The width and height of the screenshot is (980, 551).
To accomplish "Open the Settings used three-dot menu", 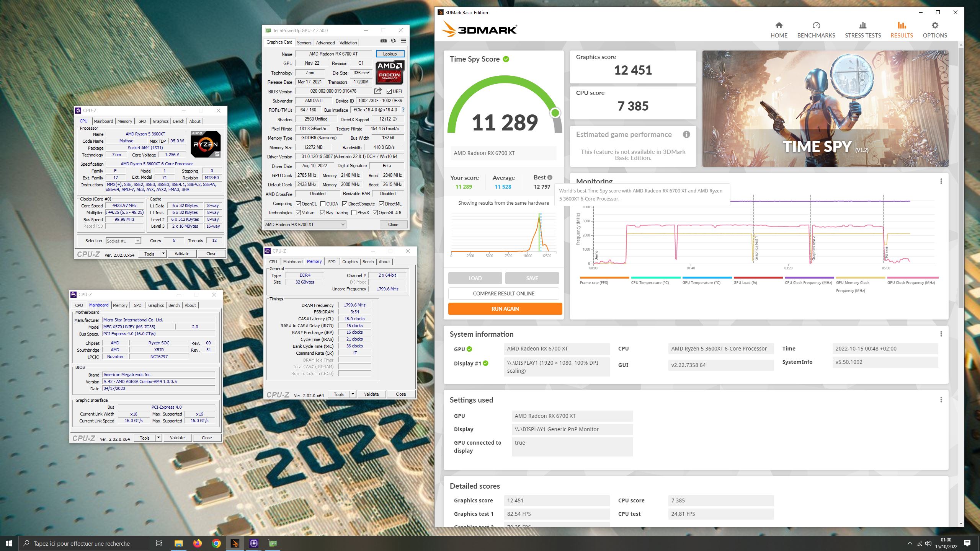I will click(x=941, y=399).
